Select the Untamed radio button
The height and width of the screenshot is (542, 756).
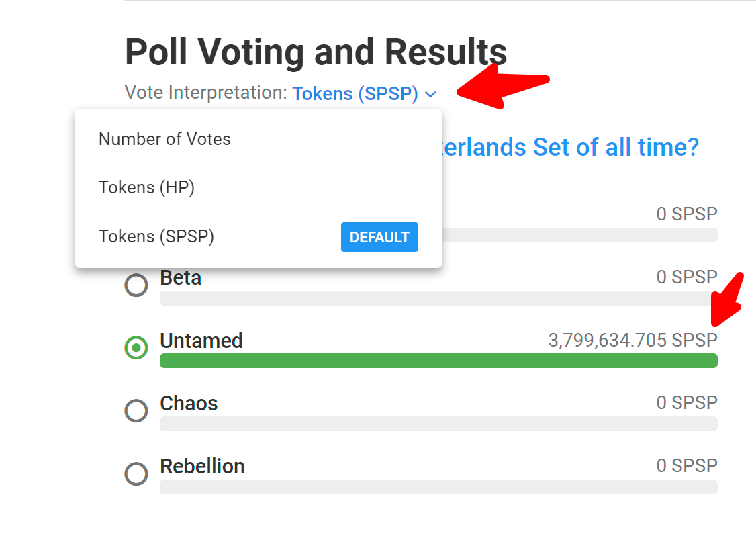click(136, 348)
